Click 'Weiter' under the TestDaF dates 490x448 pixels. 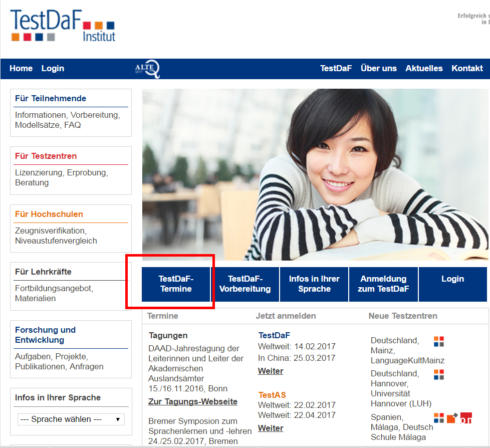click(x=271, y=371)
